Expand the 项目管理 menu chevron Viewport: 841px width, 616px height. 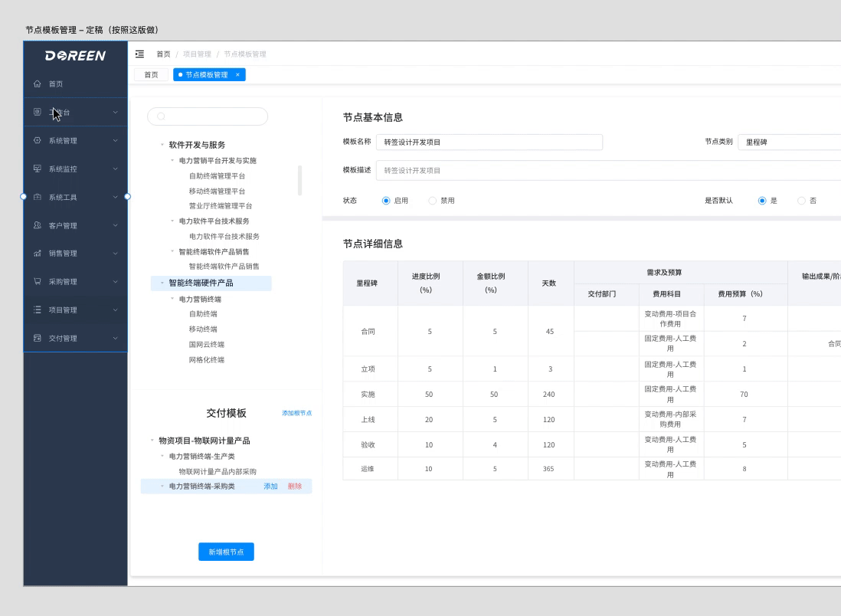[x=116, y=310]
